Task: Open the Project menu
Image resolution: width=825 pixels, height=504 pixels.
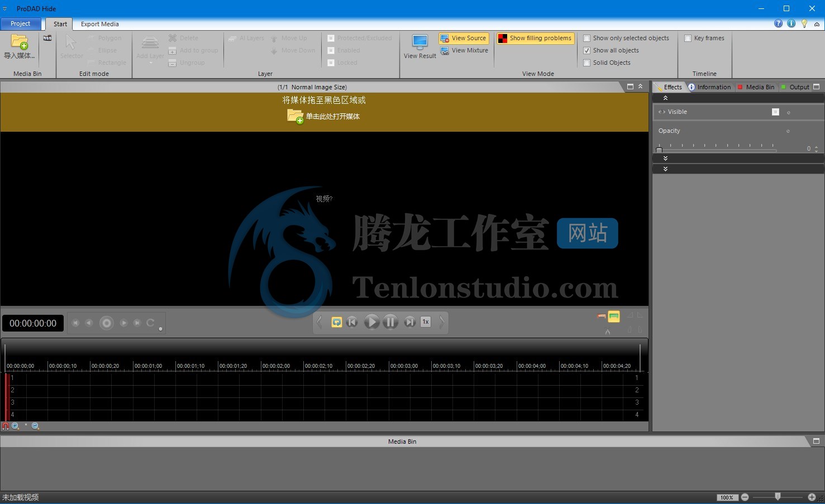Action: [x=21, y=24]
